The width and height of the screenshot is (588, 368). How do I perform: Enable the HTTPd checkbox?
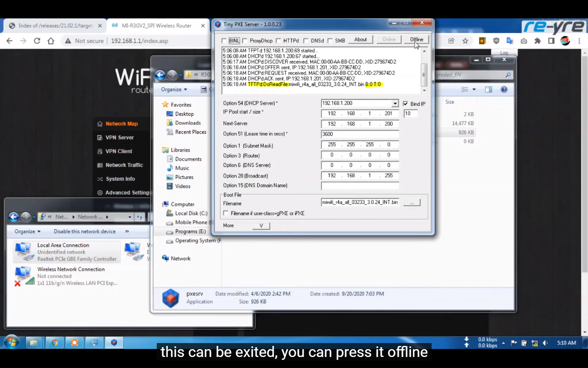pos(278,41)
